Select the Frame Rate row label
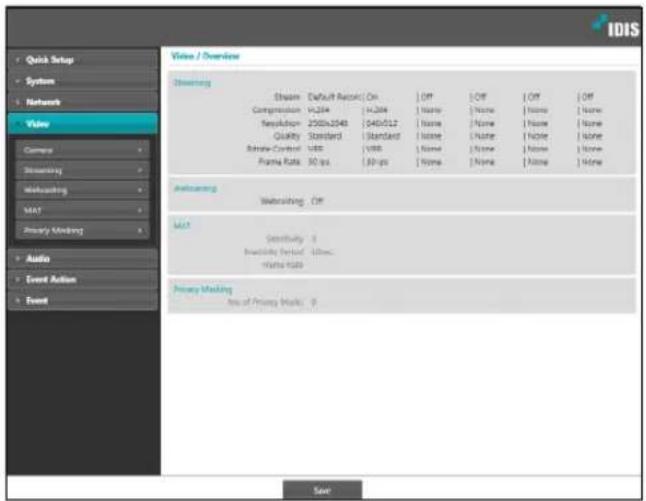This screenshot has height=501, width=646. coord(279,162)
